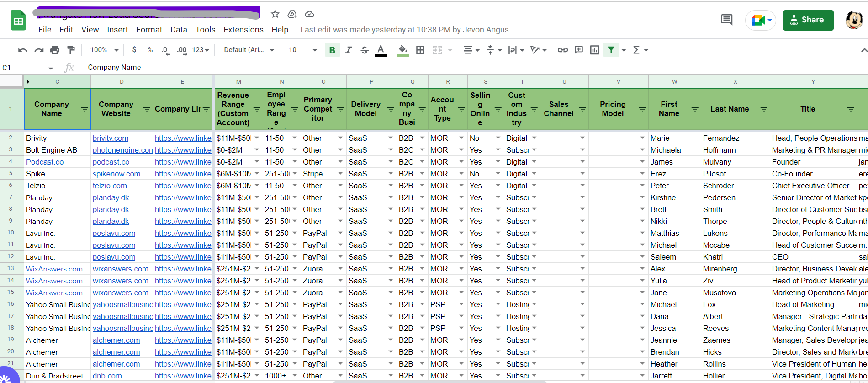Image resolution: width=868 pixels, height=383 pixels.
Task: Open comment history icon
Action: [x=726, y=20]
